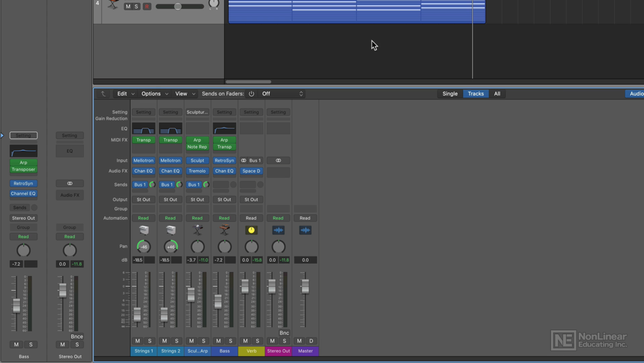
Task: Click the Tremolo audio effect slot
Action: pos(198,172)
